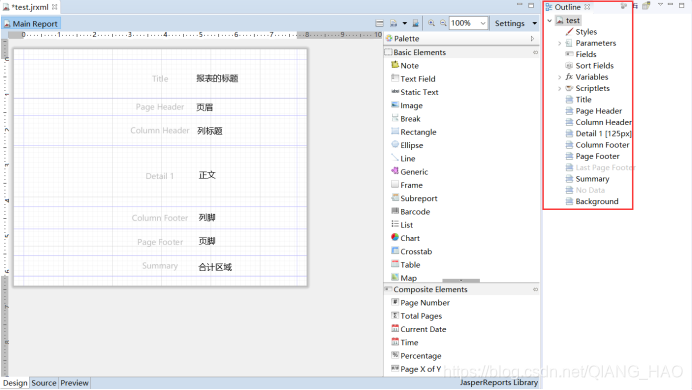Choose the Static Text element
This screenshot has width=692, height=390.
414,92
